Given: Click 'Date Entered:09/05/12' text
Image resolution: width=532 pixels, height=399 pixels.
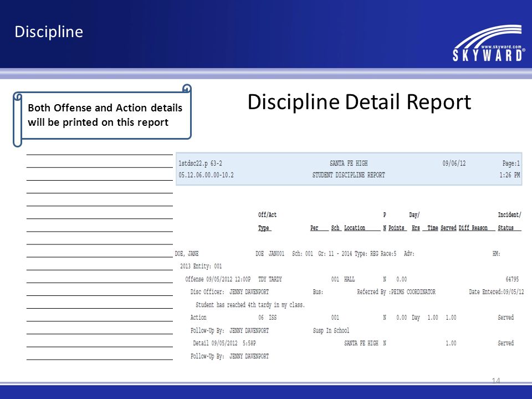Looking at the screenshot, I should pos(497,292).
